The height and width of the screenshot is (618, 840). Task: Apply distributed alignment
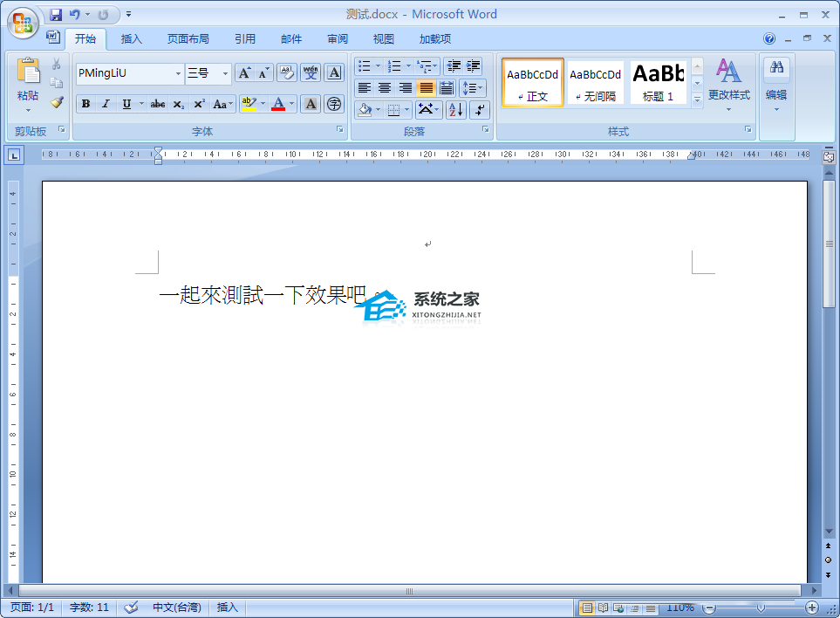point(447,88)
